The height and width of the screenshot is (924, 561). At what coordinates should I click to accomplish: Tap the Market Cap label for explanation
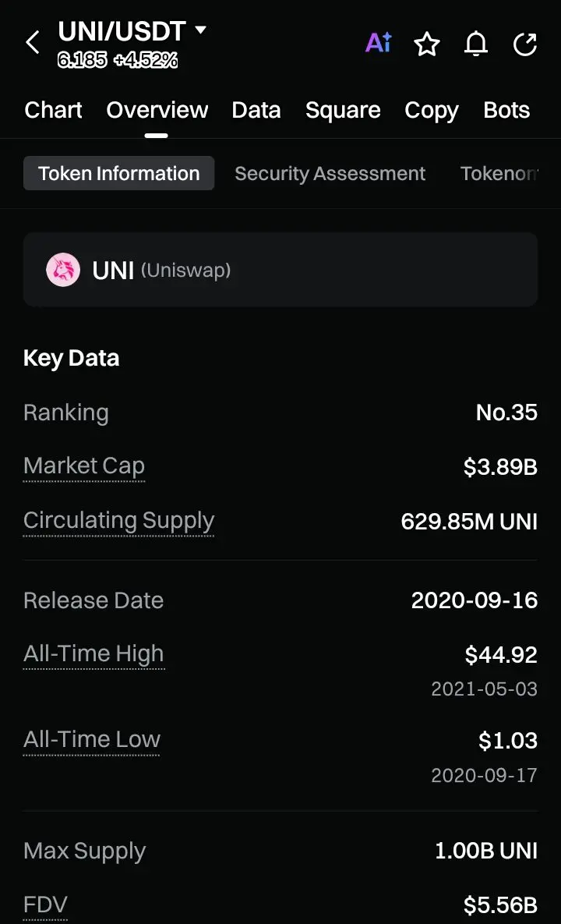[84, 466]
